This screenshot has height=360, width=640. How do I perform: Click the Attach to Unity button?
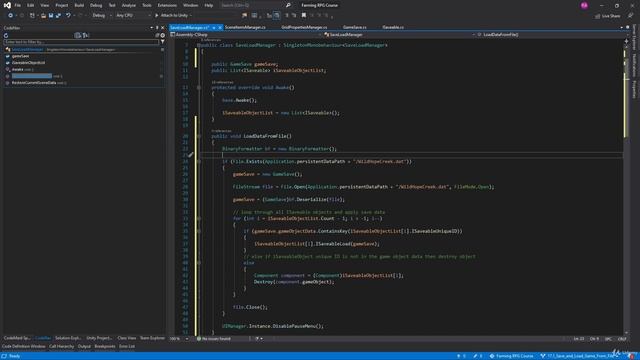173,16
